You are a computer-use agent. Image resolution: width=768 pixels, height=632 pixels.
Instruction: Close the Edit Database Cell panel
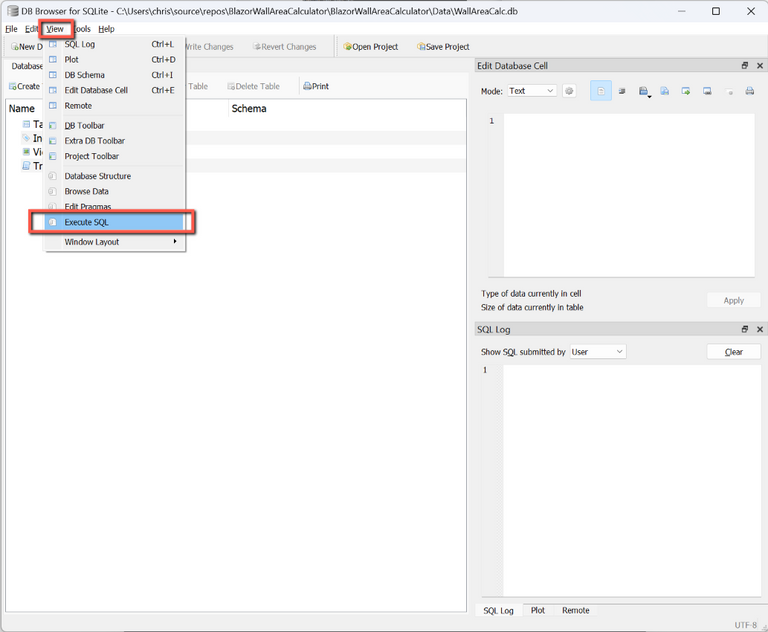(x=760, y=66)
